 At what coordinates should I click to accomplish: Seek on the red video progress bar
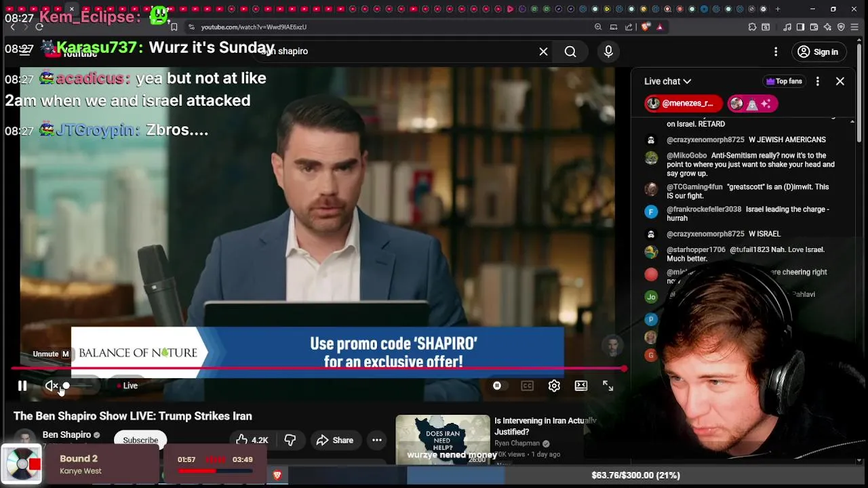point(317,369)
